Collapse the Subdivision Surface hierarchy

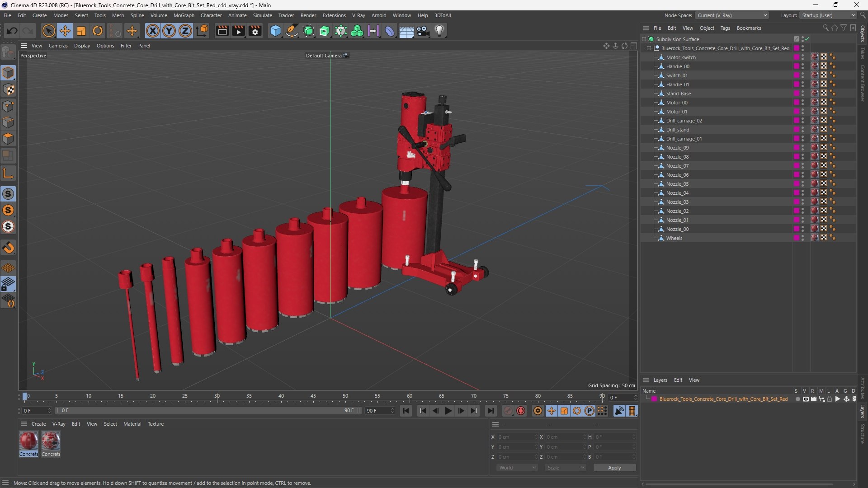[x=644, y=39]
